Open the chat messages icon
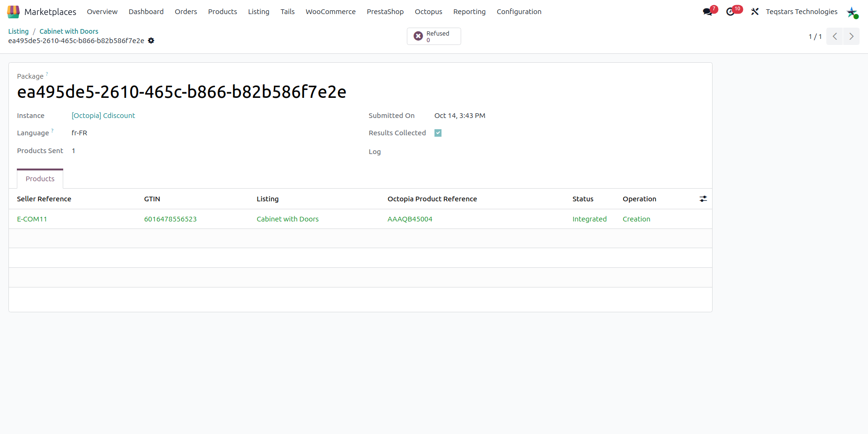This screenshot has height=434, width=868. pyautogui.click(x=708, y=12)
